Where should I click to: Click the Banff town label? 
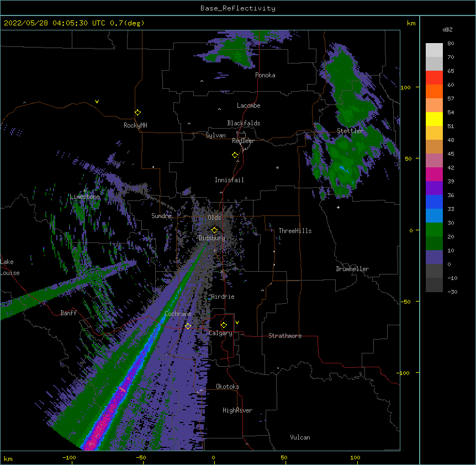click(x=68, y=313)
